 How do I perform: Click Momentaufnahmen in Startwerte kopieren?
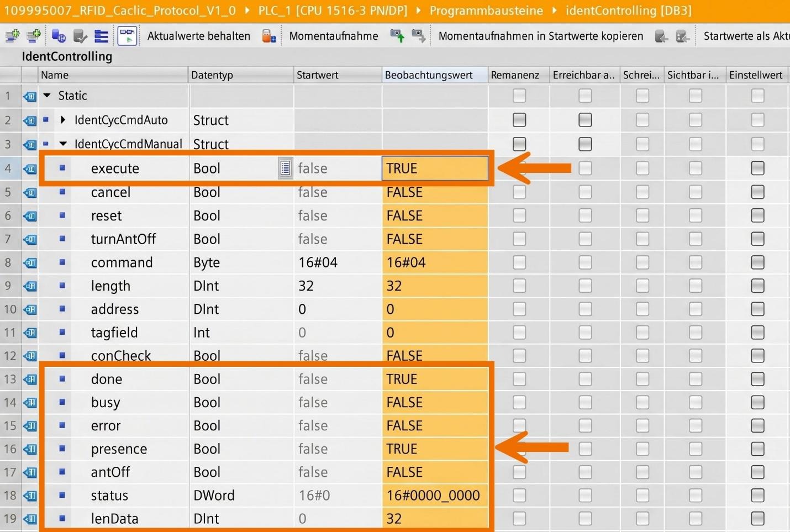tap(541, 36)
